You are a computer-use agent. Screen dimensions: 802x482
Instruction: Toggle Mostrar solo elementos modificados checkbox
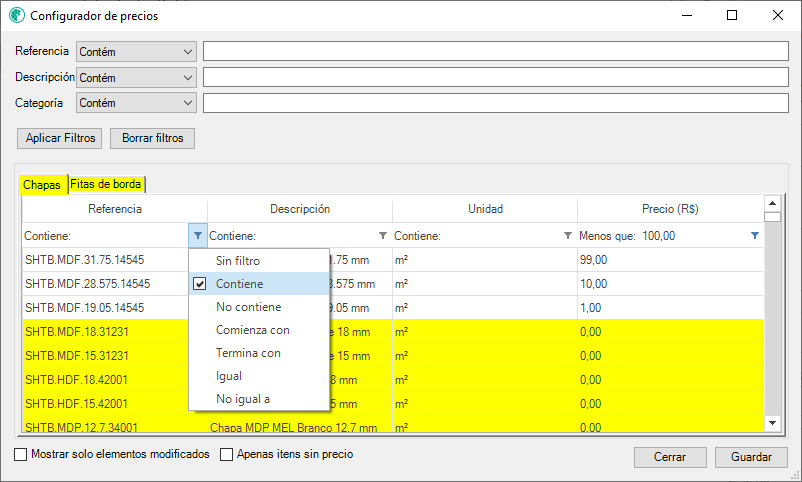point(20,454)
